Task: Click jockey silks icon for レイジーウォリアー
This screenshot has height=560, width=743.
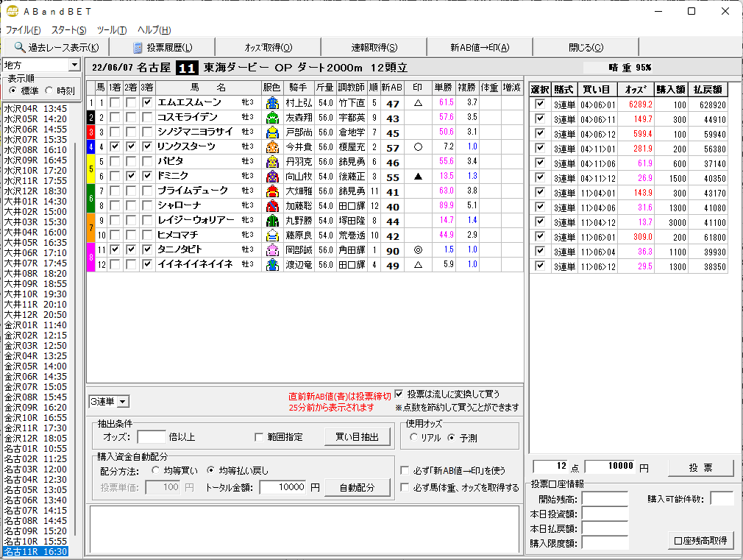Action: point(272,220)
